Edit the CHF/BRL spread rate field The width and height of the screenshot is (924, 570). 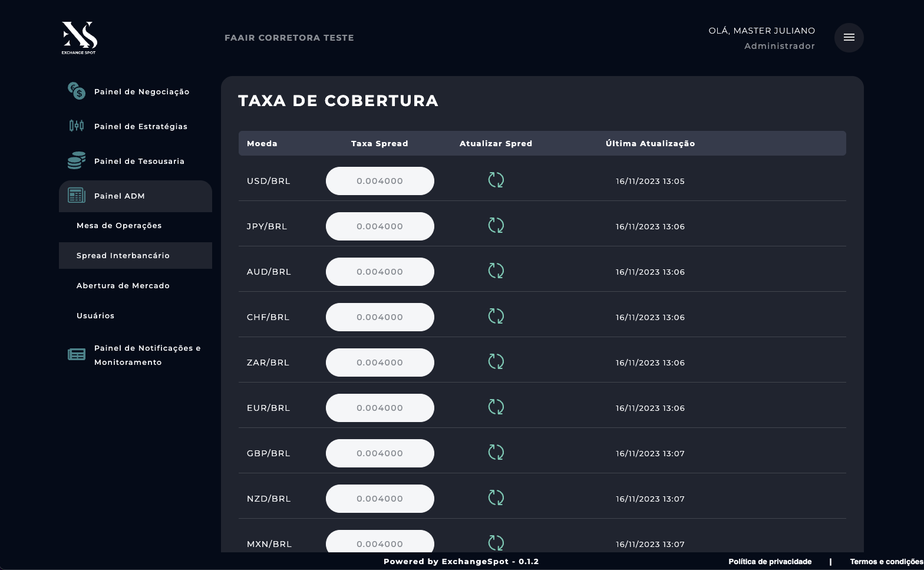(x=380, y=317)
